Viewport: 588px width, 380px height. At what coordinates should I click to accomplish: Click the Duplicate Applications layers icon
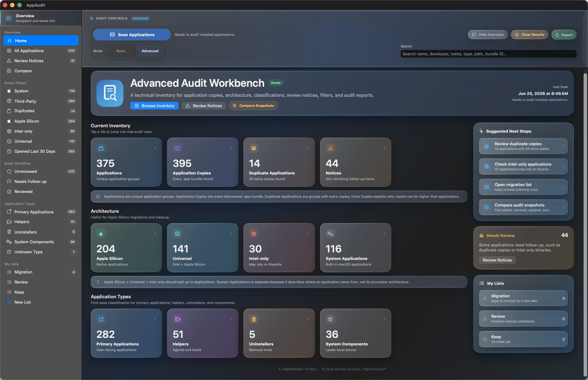pyautogui.click(x=254, y=148)
